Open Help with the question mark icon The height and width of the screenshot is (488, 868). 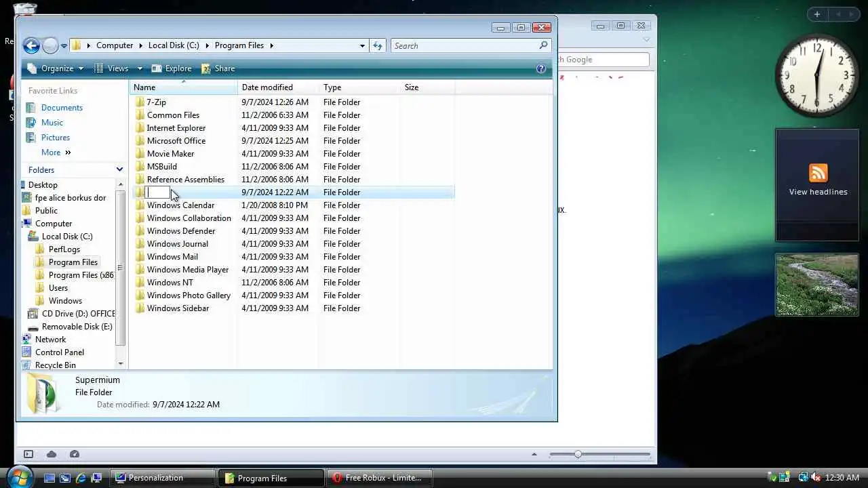(x=541, y=68)
